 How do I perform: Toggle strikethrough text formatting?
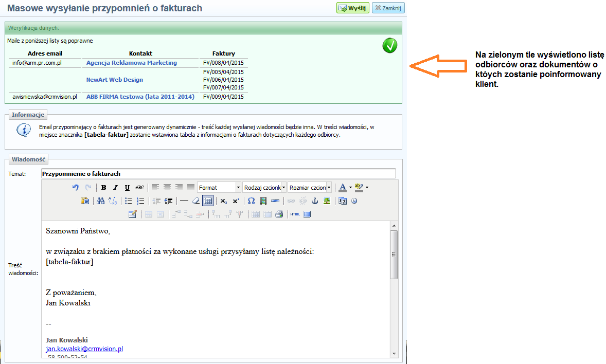(x=139, y=188)
